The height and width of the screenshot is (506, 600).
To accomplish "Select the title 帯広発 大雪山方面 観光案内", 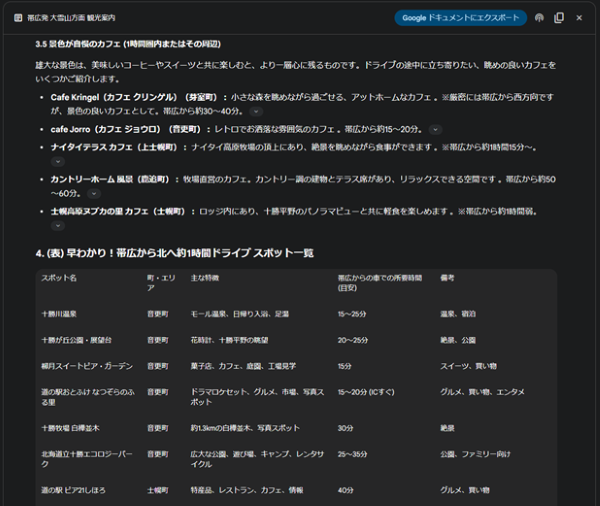I will pos(71,18).
